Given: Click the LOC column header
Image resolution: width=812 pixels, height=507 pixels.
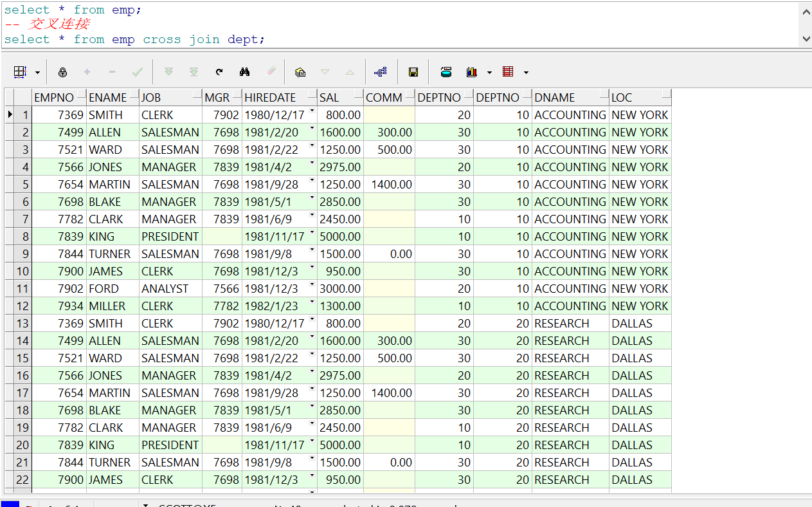Looking at the screenshot, I should click(640, 98).
